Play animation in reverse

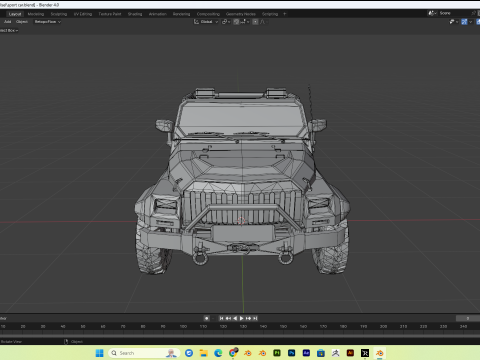[235, 318]
